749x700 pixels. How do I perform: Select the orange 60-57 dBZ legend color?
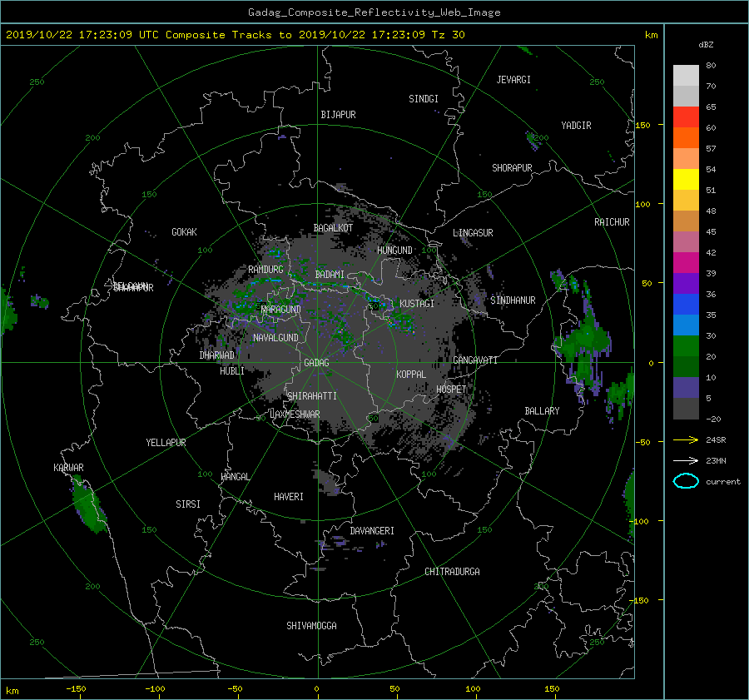(x=686, y=137)
